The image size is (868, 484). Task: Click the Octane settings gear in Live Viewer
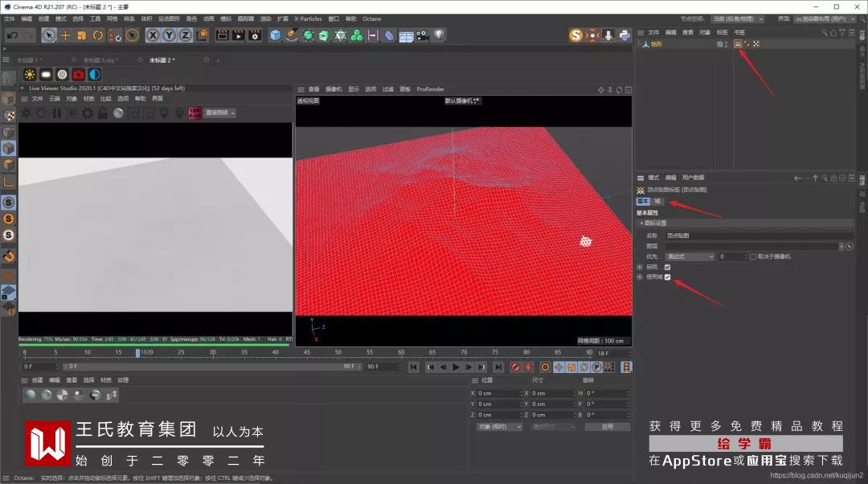pyautogui.click(x=88, y=113)
